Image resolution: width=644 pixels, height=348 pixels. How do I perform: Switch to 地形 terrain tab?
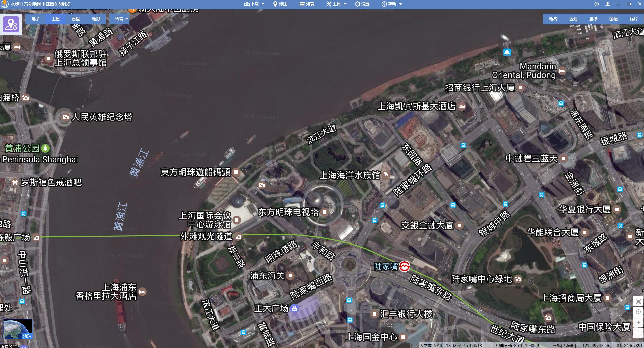coord(96,19)
